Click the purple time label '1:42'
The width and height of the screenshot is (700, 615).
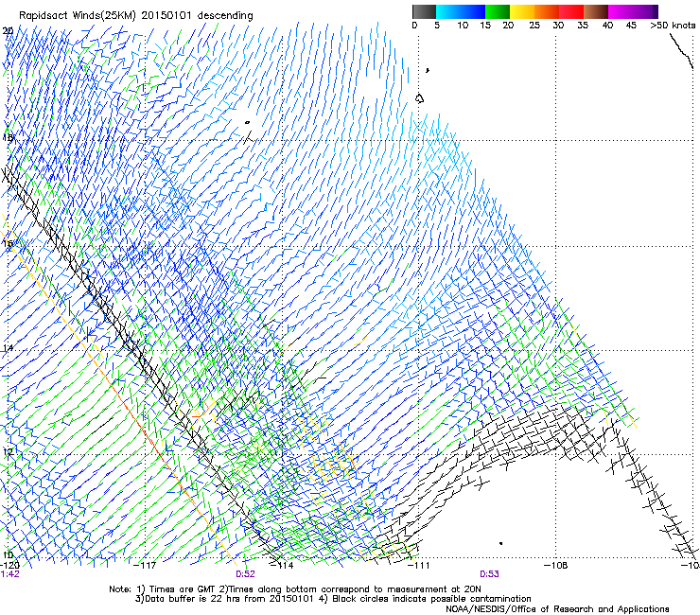pos(9,574)
